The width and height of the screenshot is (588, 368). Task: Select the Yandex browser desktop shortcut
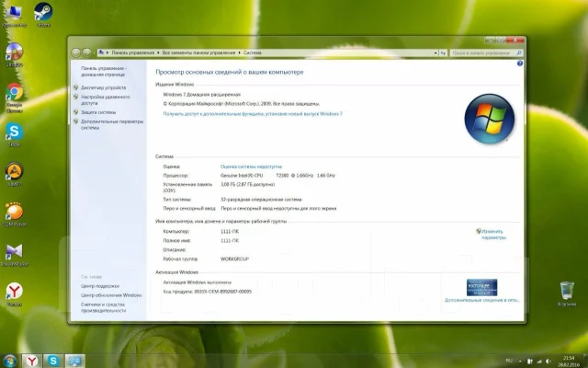coord(15,294)
